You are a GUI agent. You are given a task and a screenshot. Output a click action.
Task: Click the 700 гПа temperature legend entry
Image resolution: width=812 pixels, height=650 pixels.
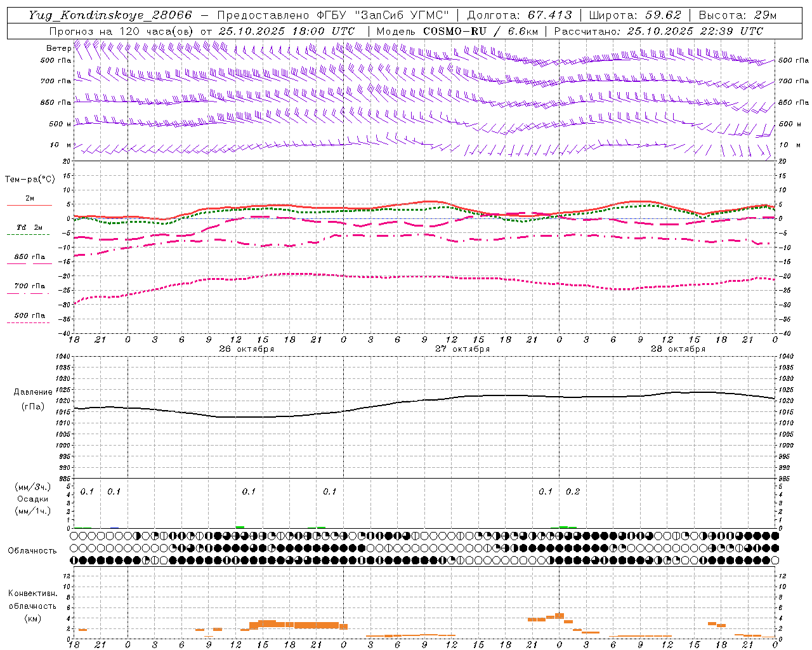coord(29,286)
